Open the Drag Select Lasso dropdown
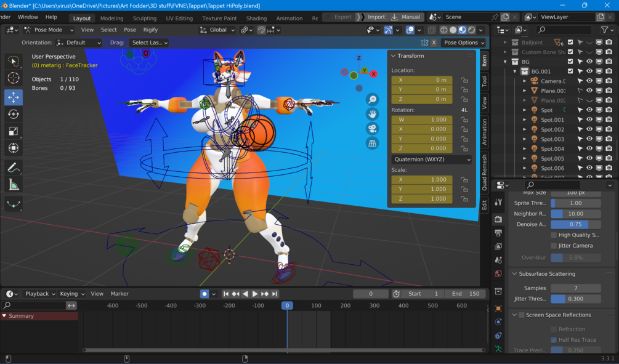The width and height of the screenshot is (619, 364). 149,42
